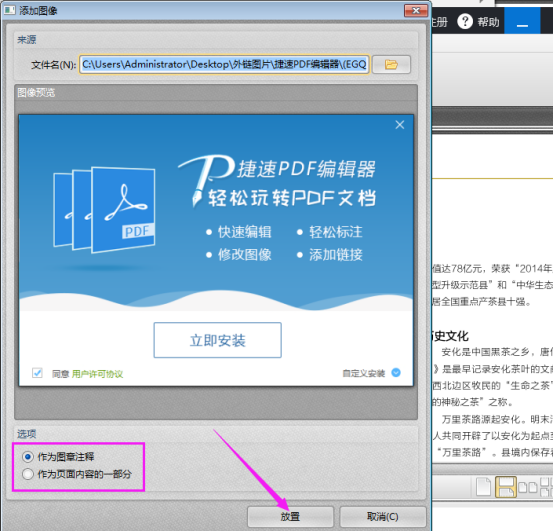
Task: Click the question-mark Help icon in background window
Action: click(x=465, y=22)
